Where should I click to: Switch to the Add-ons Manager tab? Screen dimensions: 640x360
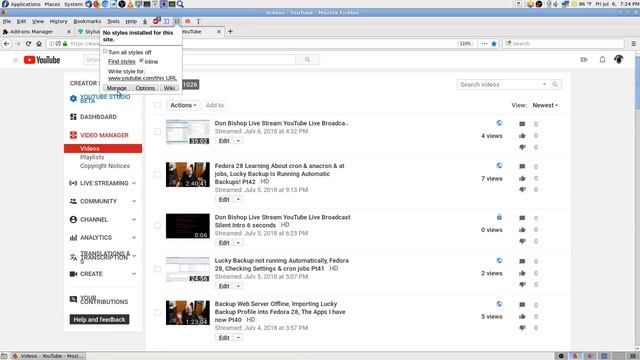pos(36,31)
